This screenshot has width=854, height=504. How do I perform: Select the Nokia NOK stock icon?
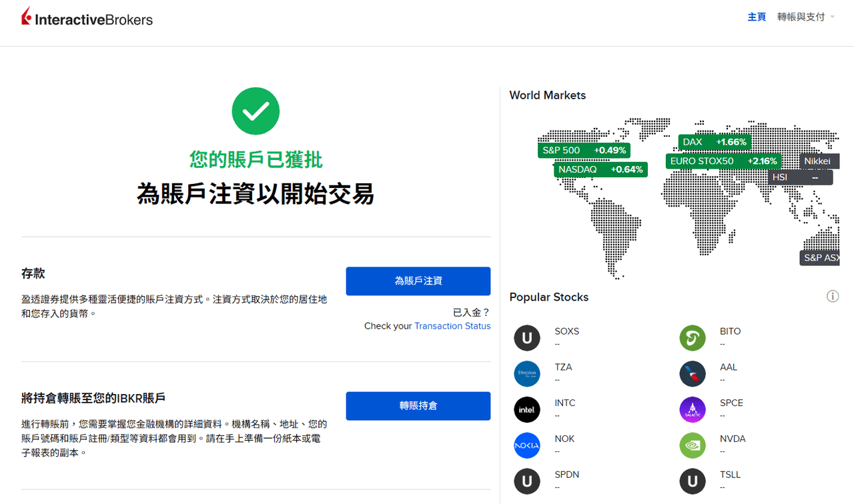[x=527, y=445]
